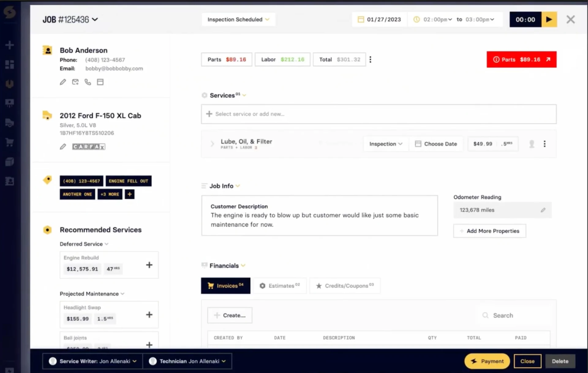
Task: Start the job timer play button
Action: click(549, 20)
